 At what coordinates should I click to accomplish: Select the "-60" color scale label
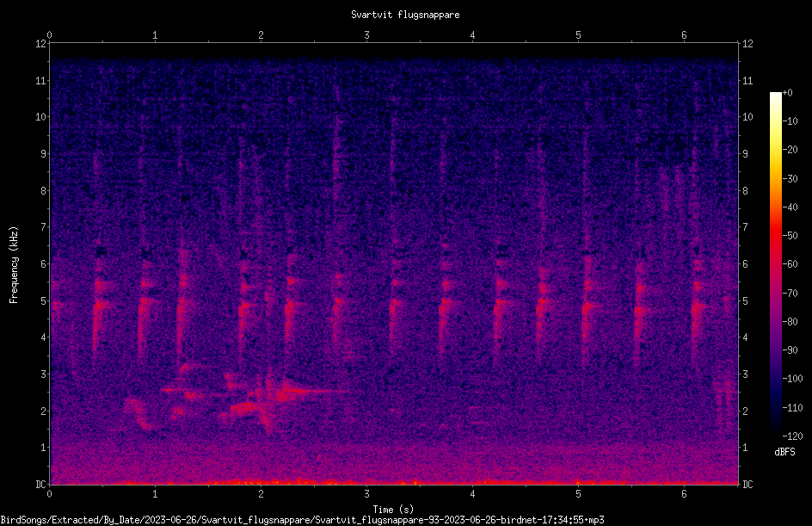790,264
